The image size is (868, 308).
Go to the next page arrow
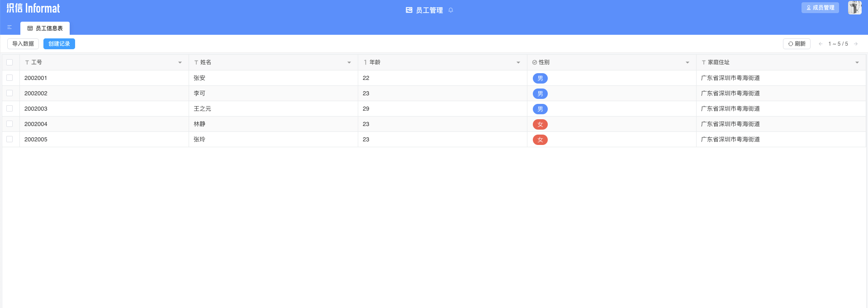point(856,44)
